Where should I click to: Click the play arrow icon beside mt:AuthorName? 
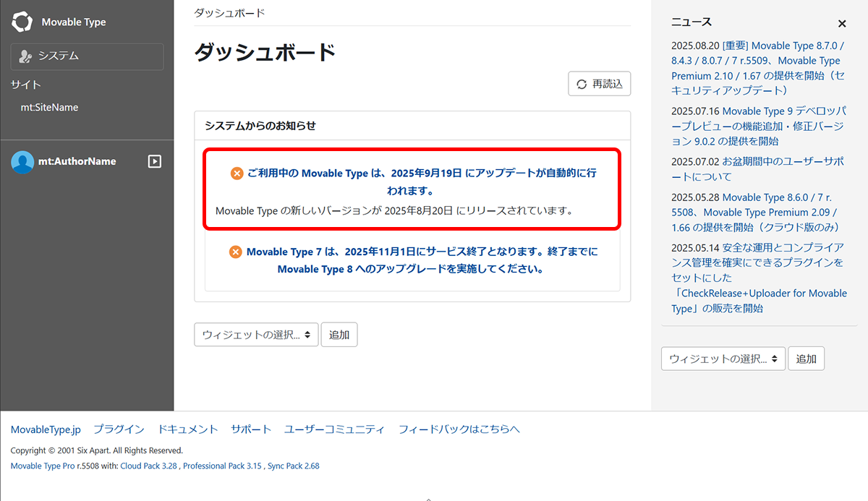(x=154, y=161)
